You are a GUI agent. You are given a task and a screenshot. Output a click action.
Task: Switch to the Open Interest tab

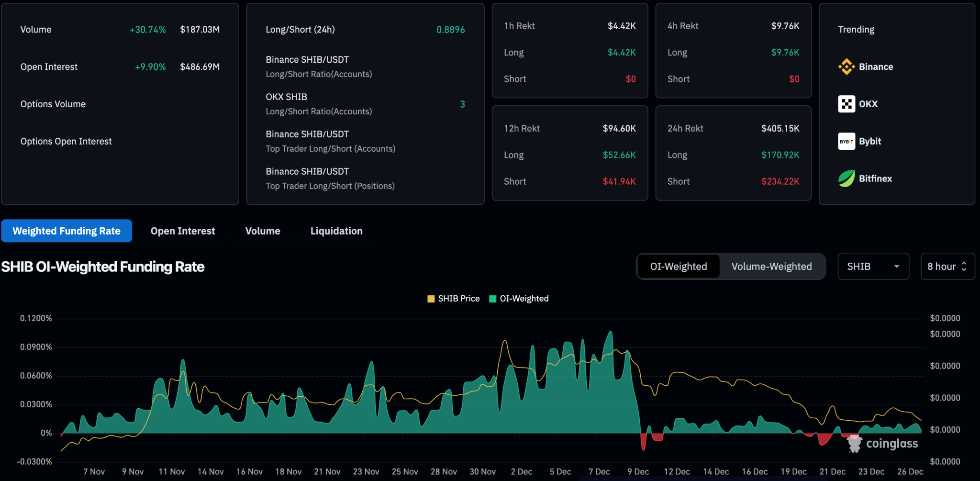183,231
